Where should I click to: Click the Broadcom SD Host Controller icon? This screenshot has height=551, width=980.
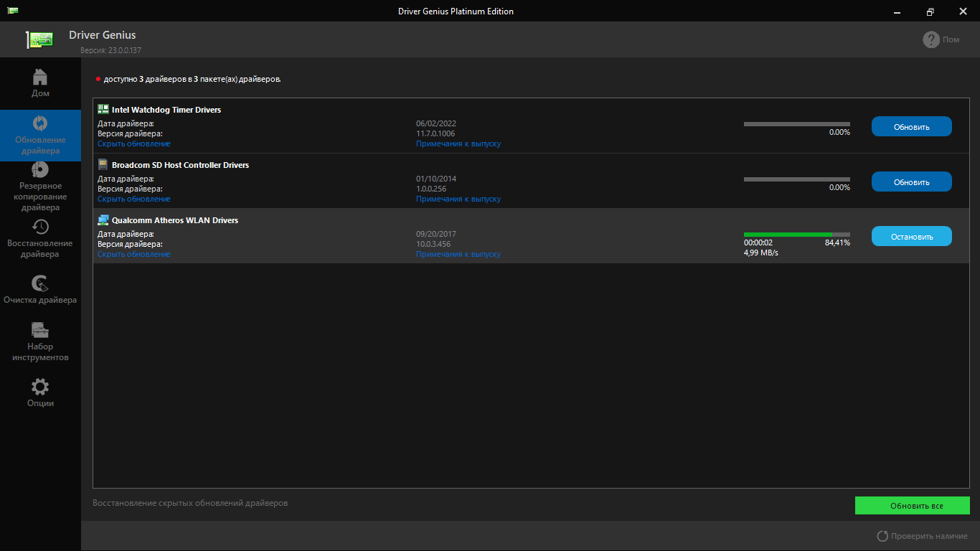(x=103, y=164)
